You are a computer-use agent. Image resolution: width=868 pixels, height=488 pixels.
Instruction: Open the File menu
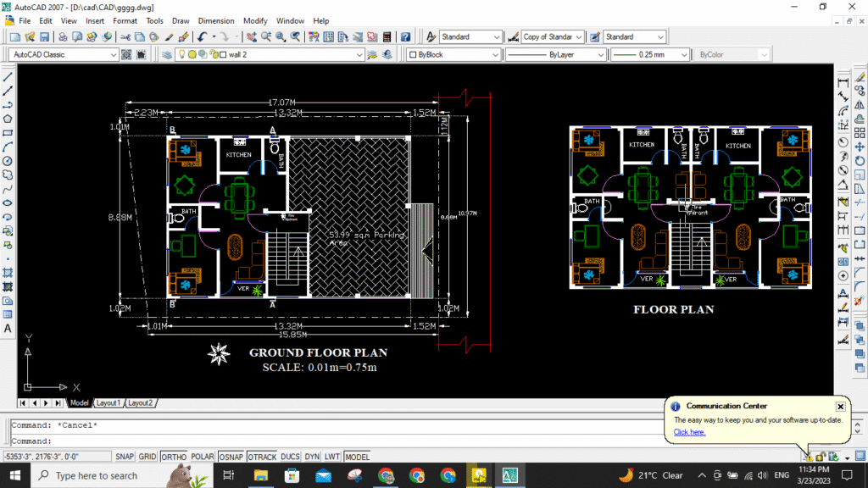(x=25, y=21)
